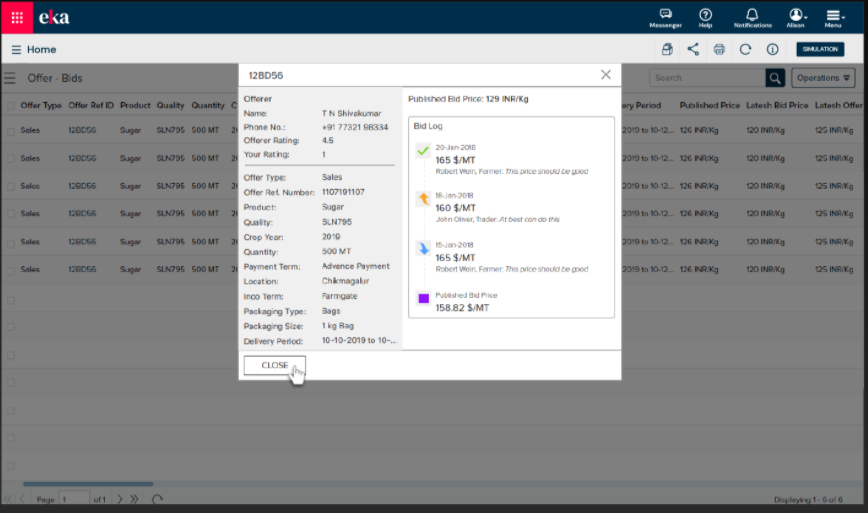The image size is (868, 513).
Task: Click the purple Published Bid Price swatch
Action: coord(423,299)
